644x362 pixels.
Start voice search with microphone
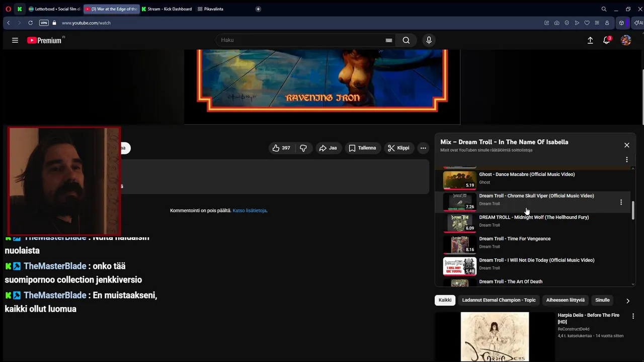tap(429, 40)
